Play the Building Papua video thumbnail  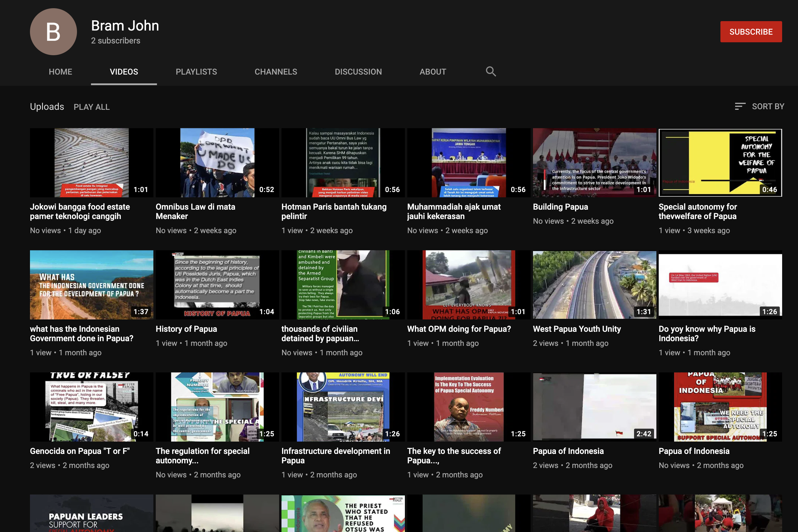pyautogui.click(x=595, y=163)
